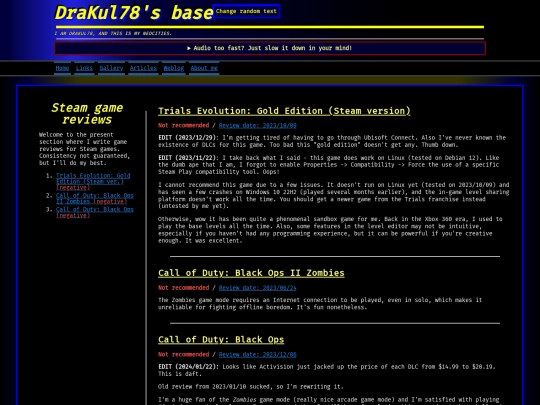
Task: Open the Trials Evolution: Gold Edition heading link
Action: (284, 111)
